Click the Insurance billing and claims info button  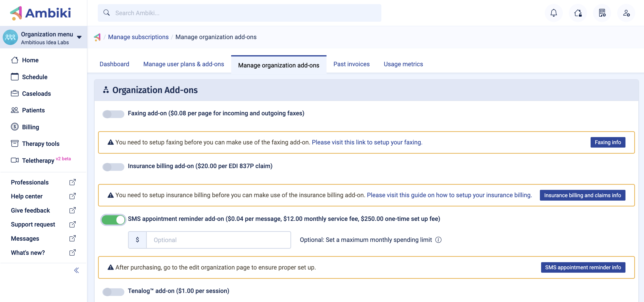(583, 195)
